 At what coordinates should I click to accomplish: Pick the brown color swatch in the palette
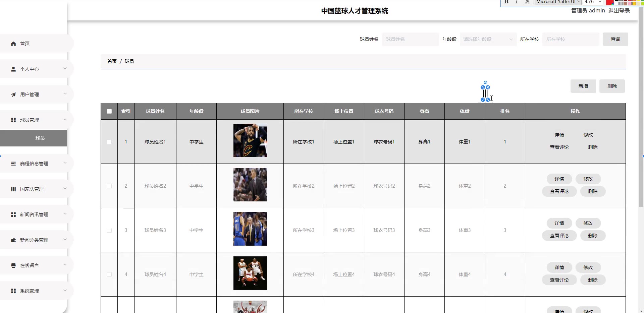[x=625, y=3]
